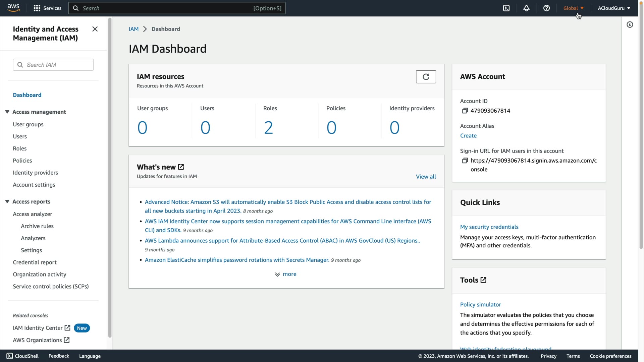Viewport: 644px width, 362px height.
Task: Open the help question mark icon
Action: pos(546,8)
